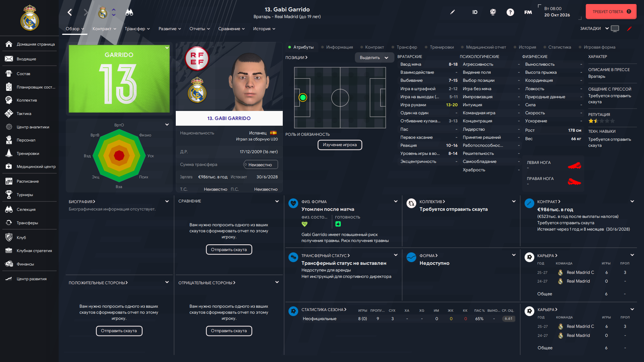Open the help question mark icon

point(510,12)
